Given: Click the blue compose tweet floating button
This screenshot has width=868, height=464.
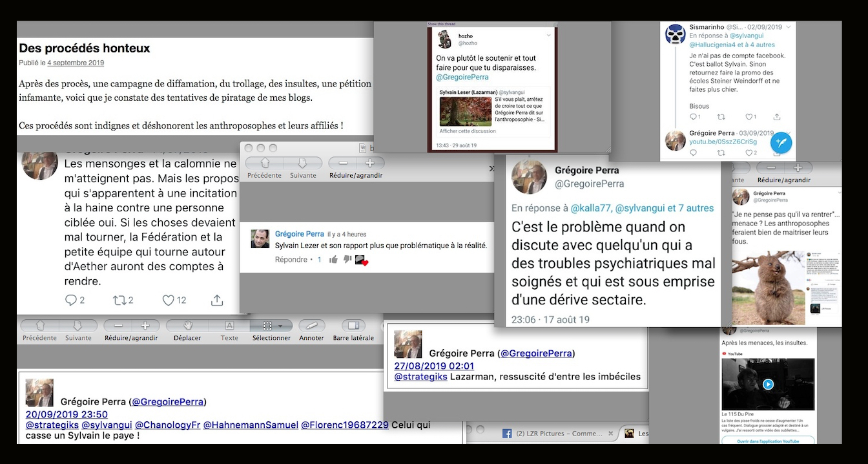Looking at the screenshot, I should 781,142.
